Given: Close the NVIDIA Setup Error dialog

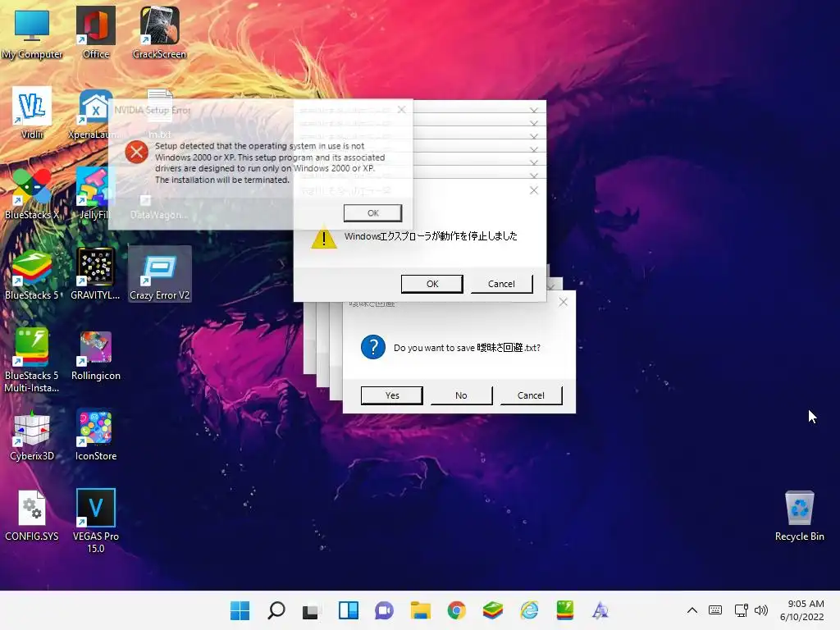Looking at the screenshot, I should pos(401,109).
